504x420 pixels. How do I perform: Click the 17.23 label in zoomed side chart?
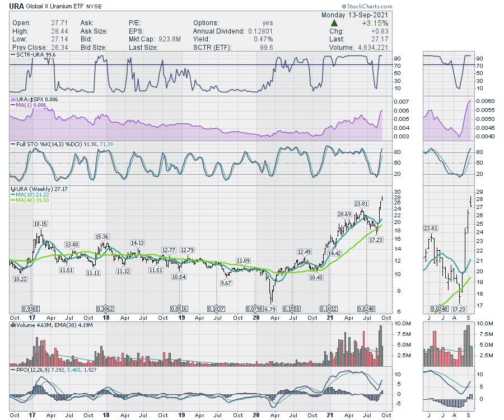click(459, 309)
